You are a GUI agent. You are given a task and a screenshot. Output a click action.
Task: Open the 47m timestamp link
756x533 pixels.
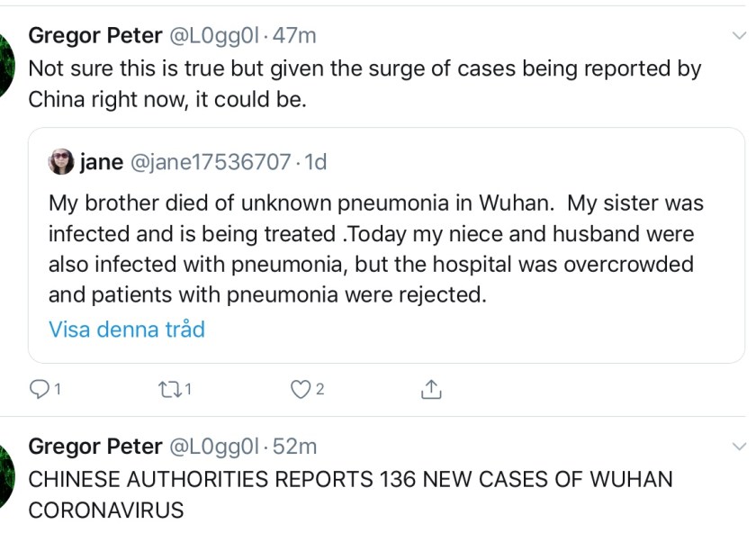click(x=294, y=35)
